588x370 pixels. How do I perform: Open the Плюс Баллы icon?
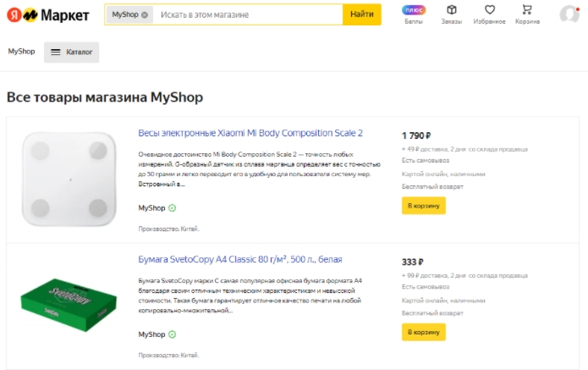point(414,14)
